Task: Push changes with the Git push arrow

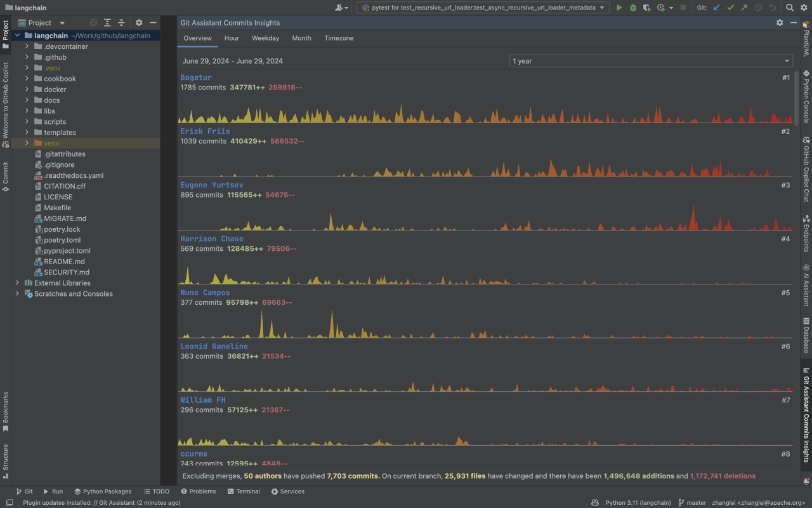Action: pos(743,8)
